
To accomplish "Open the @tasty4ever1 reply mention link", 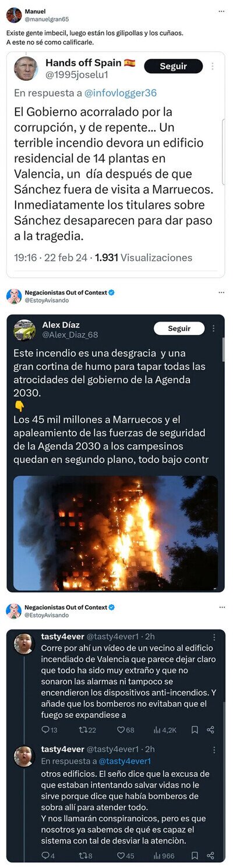I will [x=125, y=761].
